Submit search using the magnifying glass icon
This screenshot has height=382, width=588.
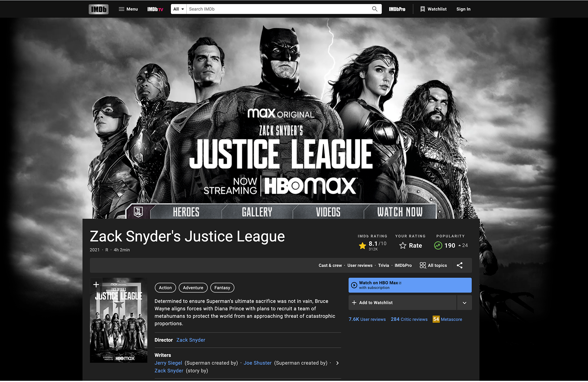pos(375,9)
